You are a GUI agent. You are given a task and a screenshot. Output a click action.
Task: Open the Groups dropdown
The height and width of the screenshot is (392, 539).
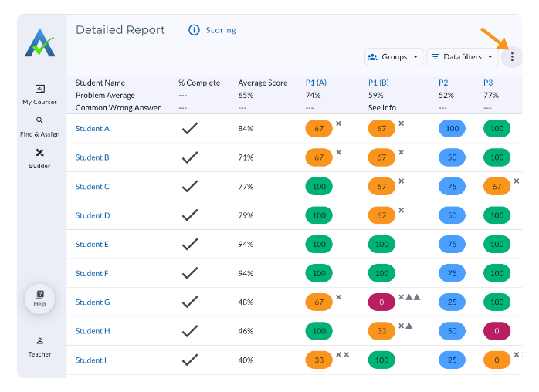tap(394, 56)
